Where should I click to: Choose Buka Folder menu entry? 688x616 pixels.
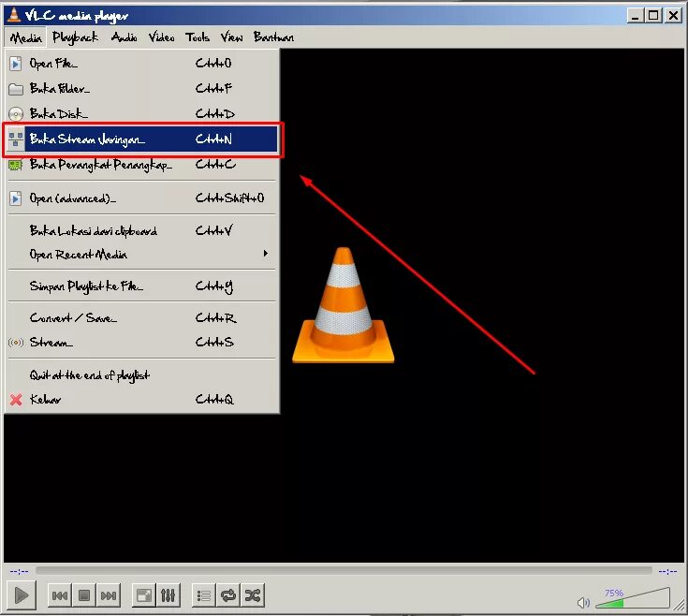click(x=142, y=89)
